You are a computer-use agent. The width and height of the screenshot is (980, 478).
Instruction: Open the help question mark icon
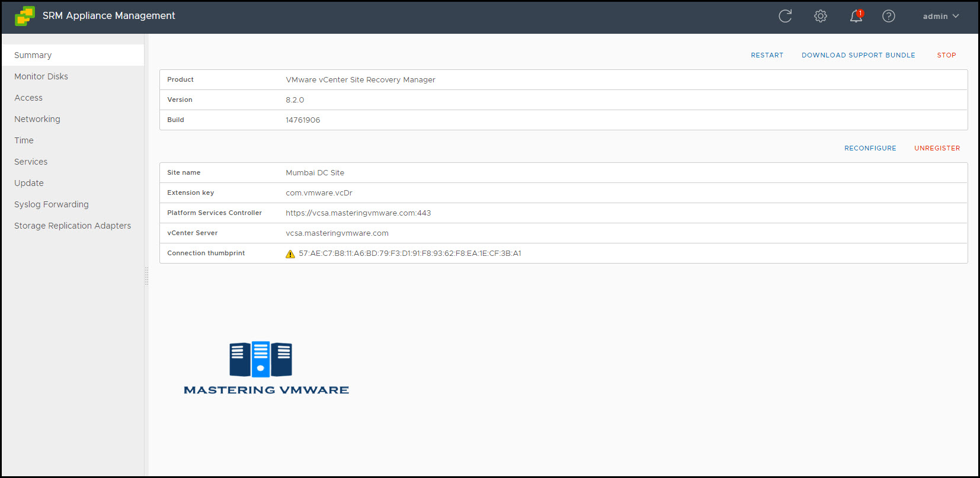(889, 16)
